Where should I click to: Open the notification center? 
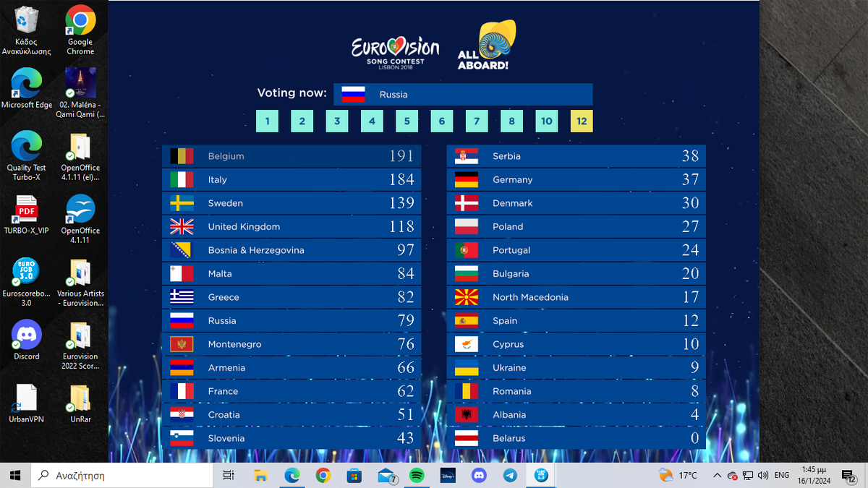click(849, 475)
